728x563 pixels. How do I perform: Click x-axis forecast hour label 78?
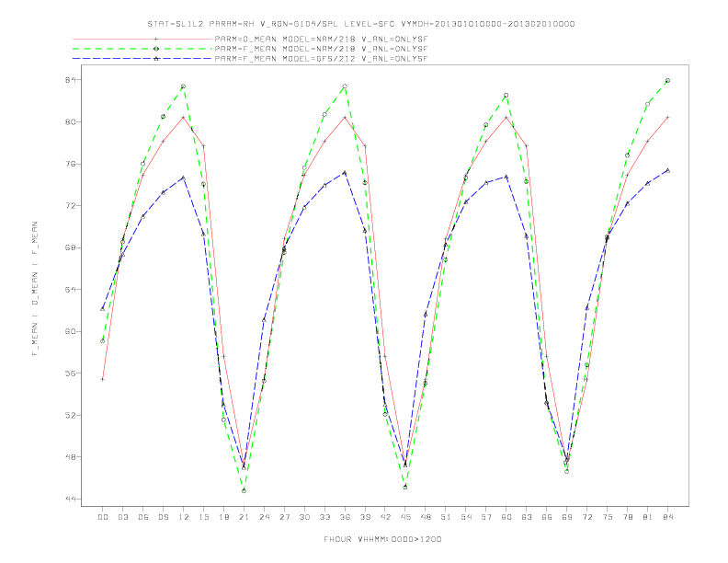(x=628, y=517)
